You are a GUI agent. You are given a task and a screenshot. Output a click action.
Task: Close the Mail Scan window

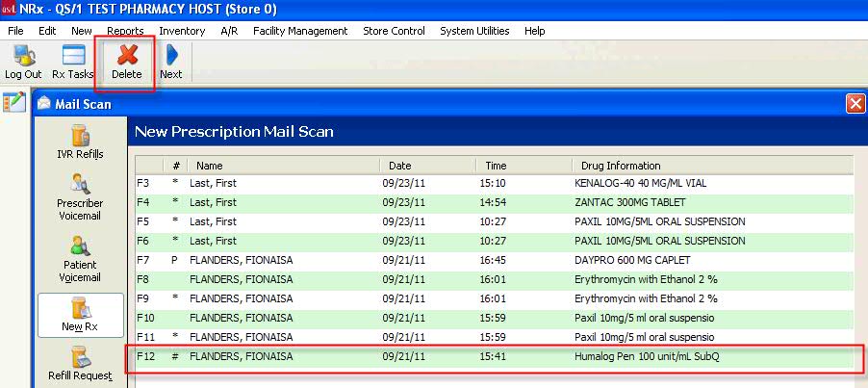coord(855,104)
